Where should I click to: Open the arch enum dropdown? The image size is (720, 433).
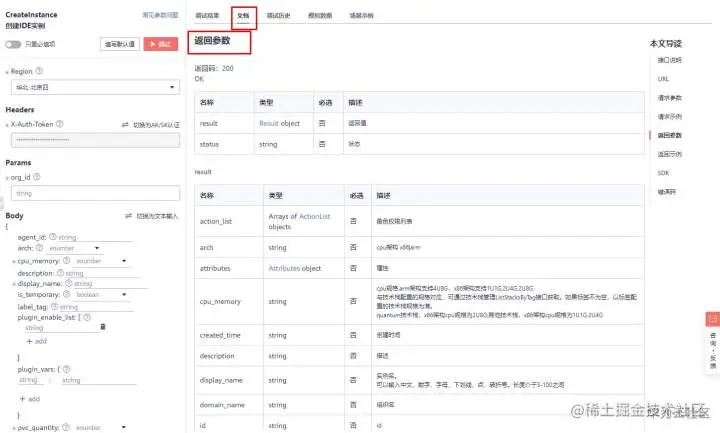point(74,248)
